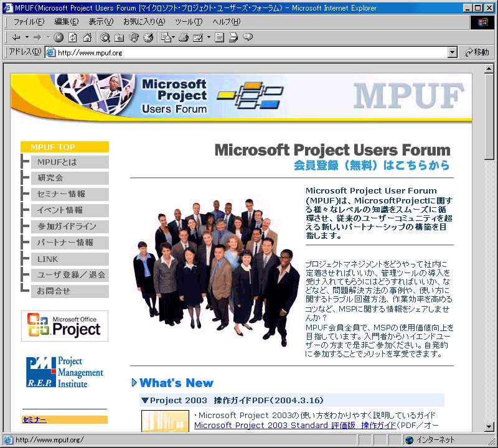Click the IE page icon in address bar
The image size is (498, 448).
51,52
